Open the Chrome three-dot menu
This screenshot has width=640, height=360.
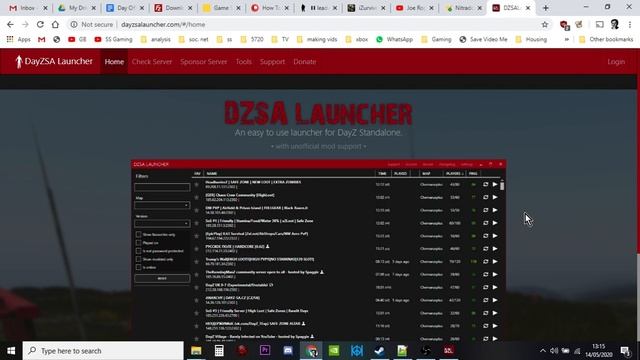pyautogui.click(x=630, y=24)
